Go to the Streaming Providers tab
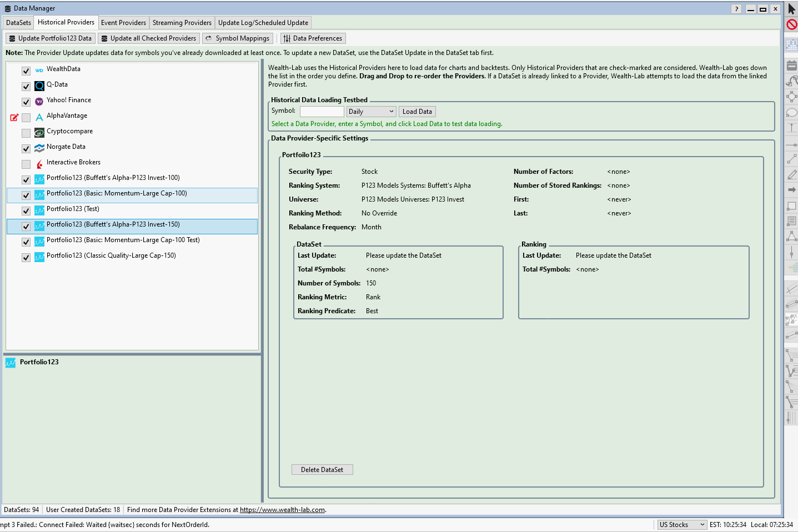 pyautogui.click(x=182, y=23)
